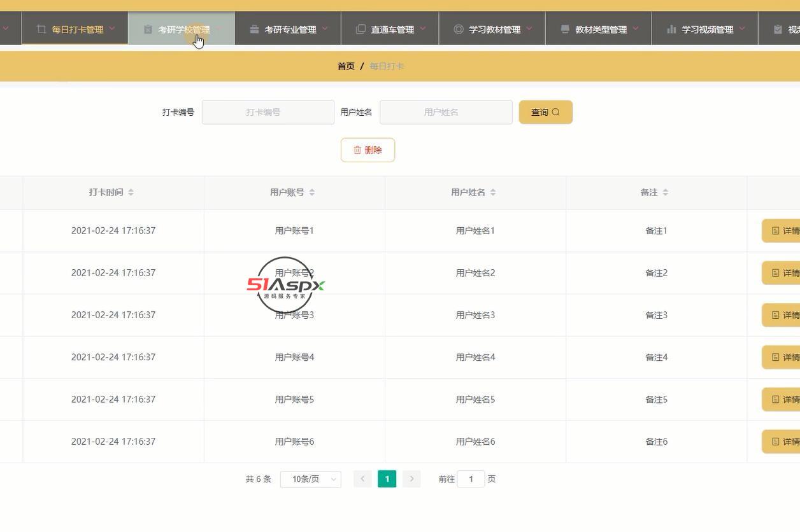Viewport: 800px width, 532px height.
Task: Click the cell 用户姓名3
Action: coord(475,315)
